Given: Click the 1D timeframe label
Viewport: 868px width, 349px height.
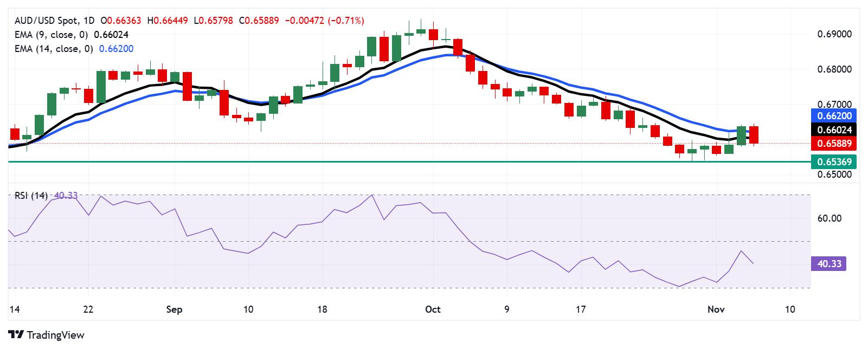Looking at the screenshot, I should tap(89, 21).
